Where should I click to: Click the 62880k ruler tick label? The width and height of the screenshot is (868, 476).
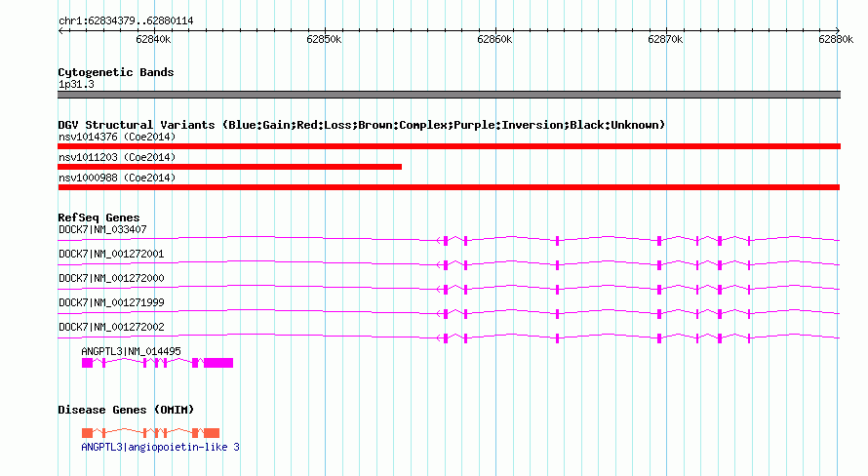click(x=836, y=39)
